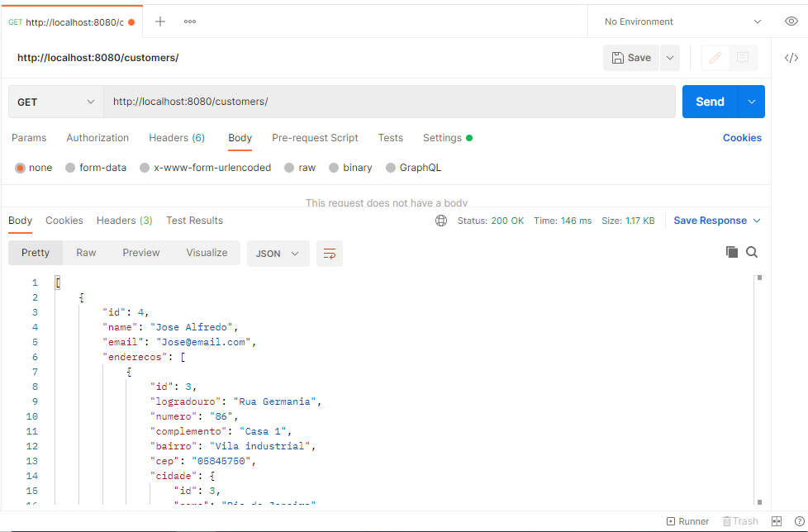
Task: Click the edit pencil icon
Action: pos(715,58)
